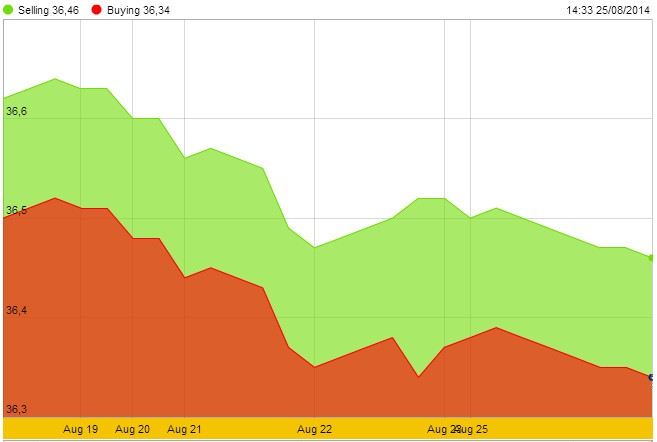This screenshot has width=657, height=442.
Task: Click the Buying line end point marker
Action: coord(652,377)
